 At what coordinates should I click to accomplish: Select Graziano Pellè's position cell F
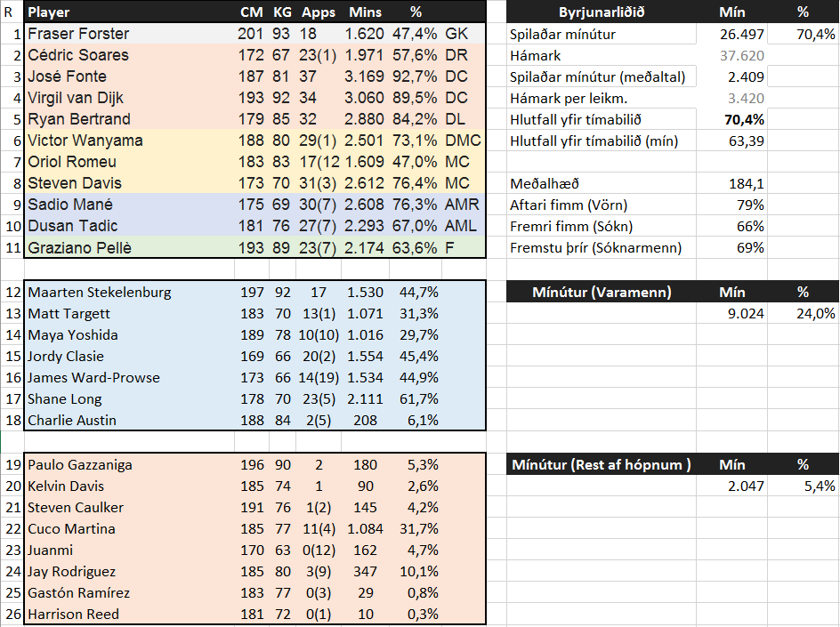point(464,248)
